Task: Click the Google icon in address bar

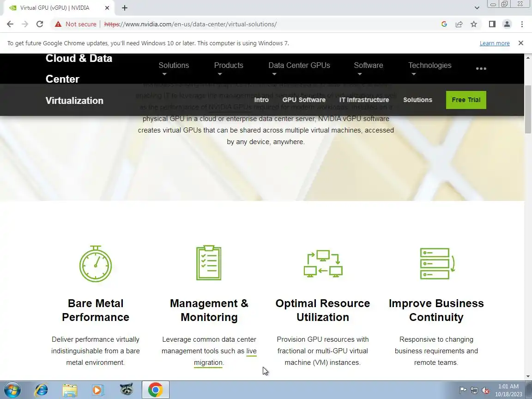Action: click(444, 24)
